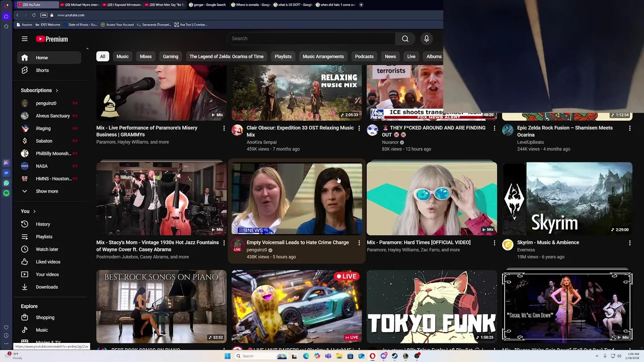
Task: Click the Windows taskbar search box
Action: [262, 356]
